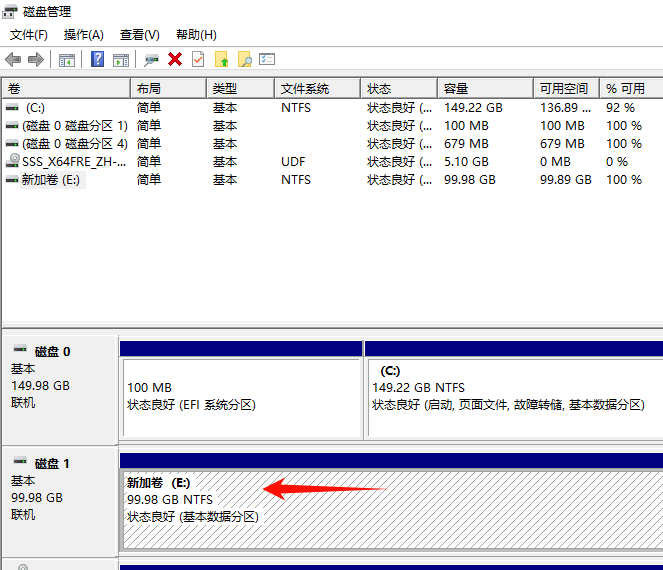Click the red X delete icon
Screen dimensions: 663x570
pyautogui.click(x=175, y=59)
